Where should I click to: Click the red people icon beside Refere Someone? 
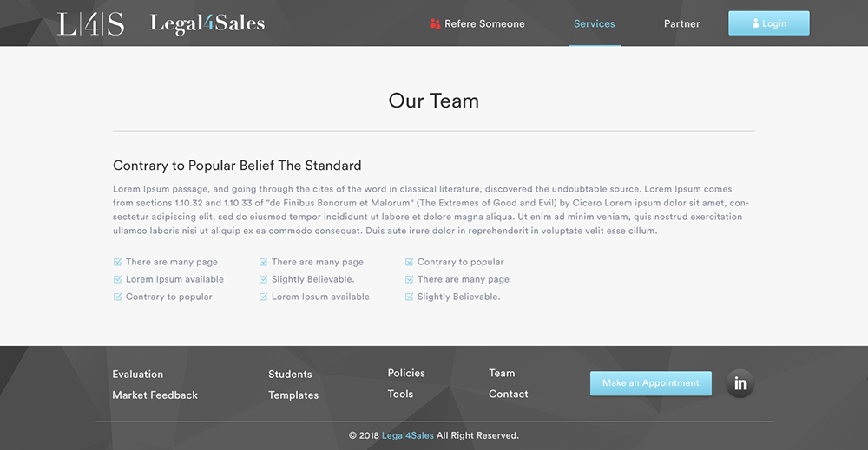pyautogui.click(x=435, y=24)
